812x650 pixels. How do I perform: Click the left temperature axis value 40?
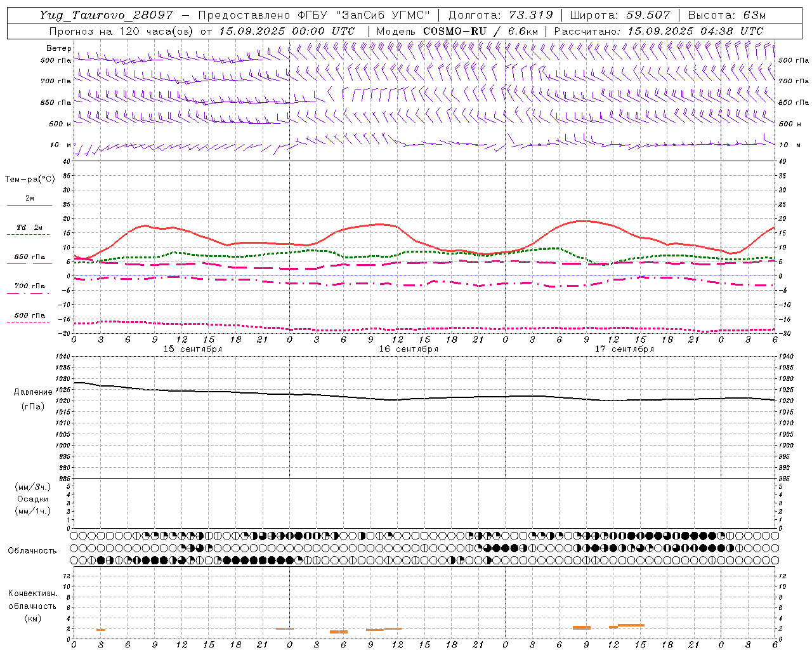(x=67, y=161)
